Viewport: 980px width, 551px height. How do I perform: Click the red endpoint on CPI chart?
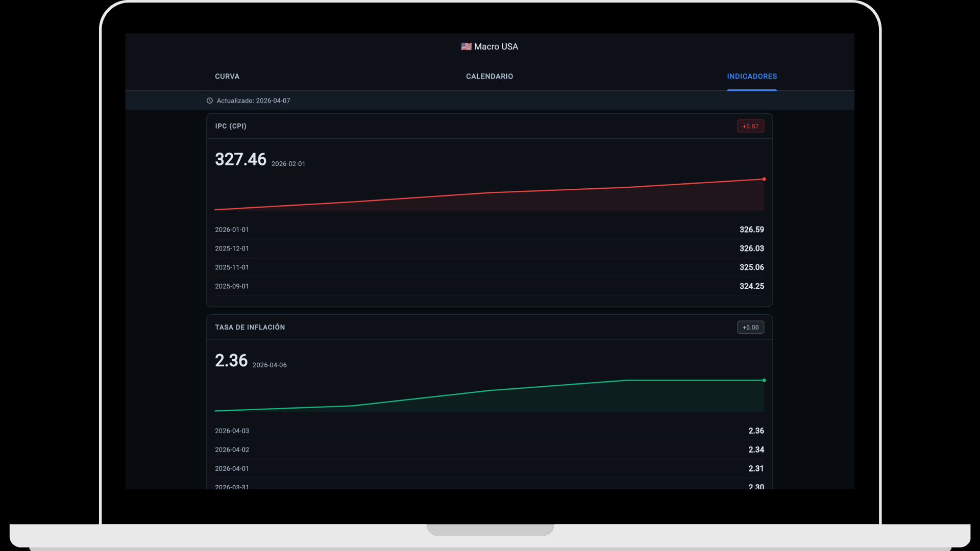point(764,179)
